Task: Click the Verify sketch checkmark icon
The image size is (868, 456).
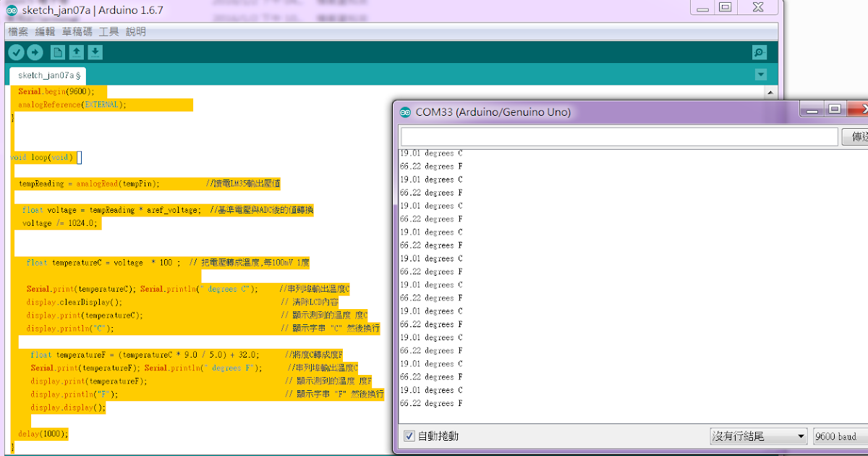Action: 15,52
